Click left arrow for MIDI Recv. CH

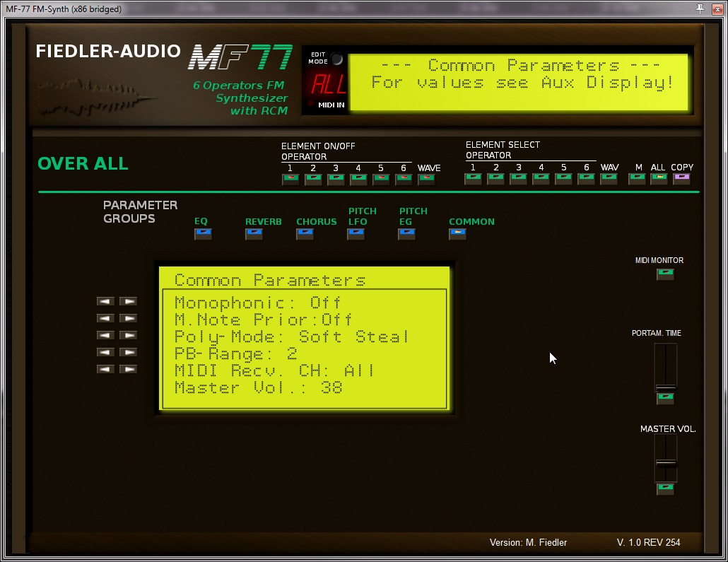pos(105,369)
